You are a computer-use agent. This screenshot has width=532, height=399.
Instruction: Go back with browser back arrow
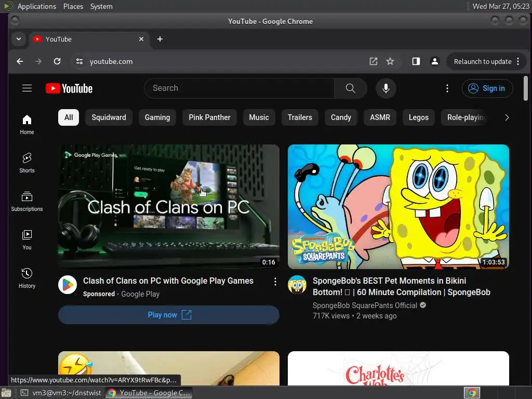[20, 61]
